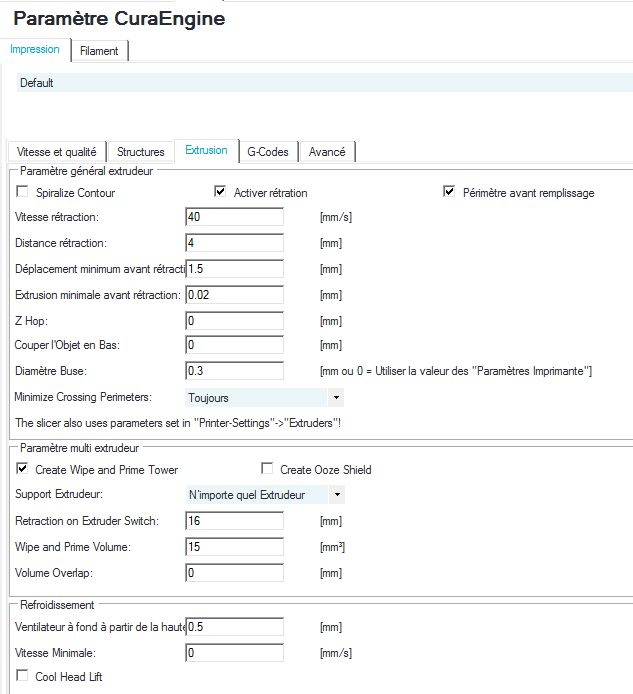633x694 pixels.
Task: Click the Minimize Crossing Perimeters label
Action: [83, 397]
